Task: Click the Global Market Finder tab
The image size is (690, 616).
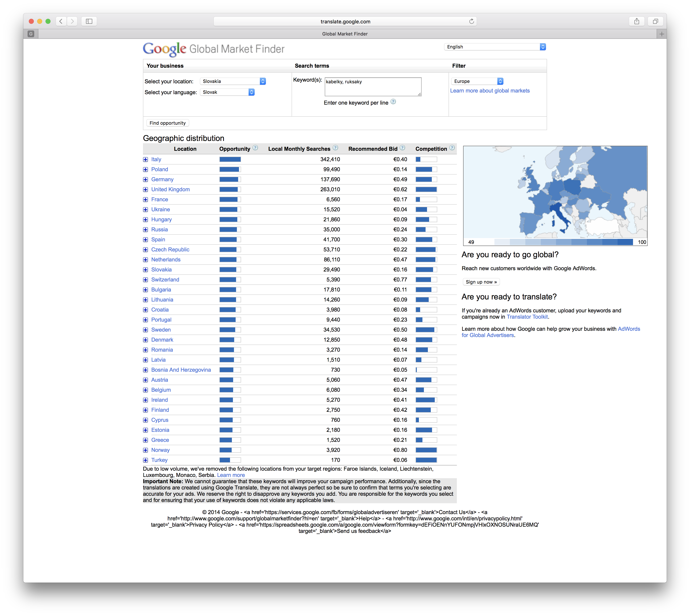Action: click(345, 34)
